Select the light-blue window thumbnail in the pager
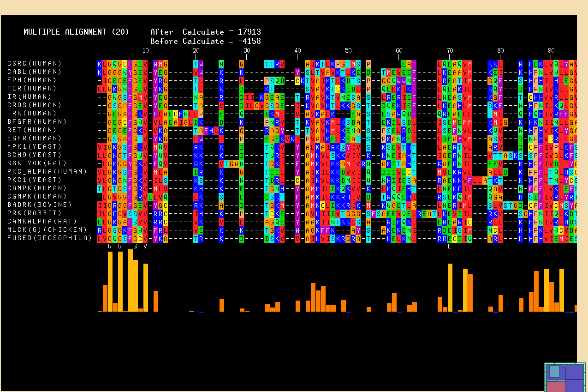 [x=554, y=372]
